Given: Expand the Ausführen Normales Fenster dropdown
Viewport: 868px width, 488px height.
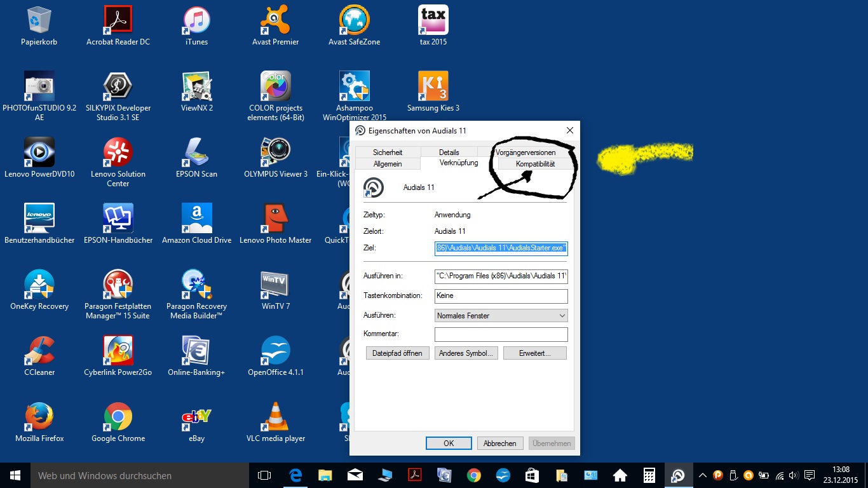Looking at the screenshot, I should tap(501, 316).
